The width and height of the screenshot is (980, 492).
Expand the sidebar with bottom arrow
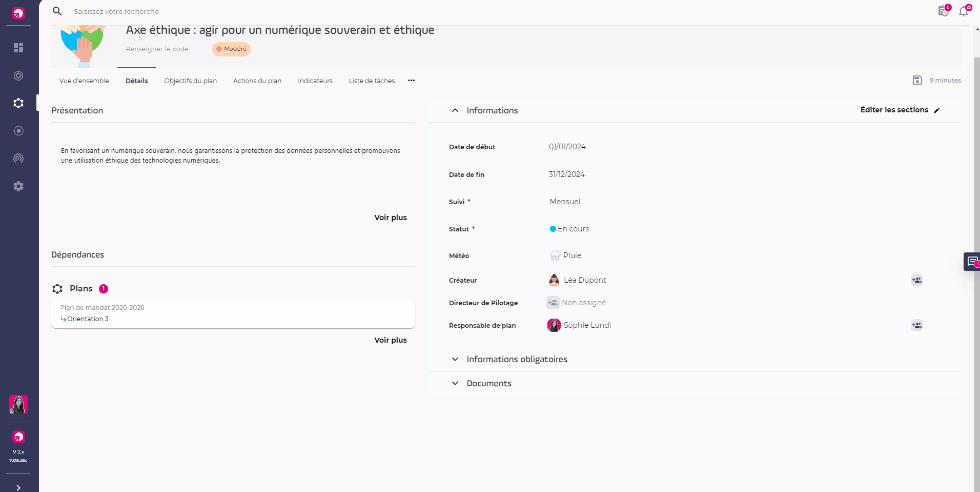pyautogui.click(x=18, y=487)
